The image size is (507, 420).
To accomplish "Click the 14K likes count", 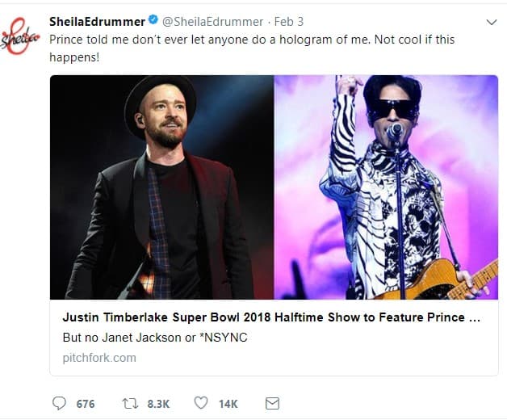I will coord(228,403).
